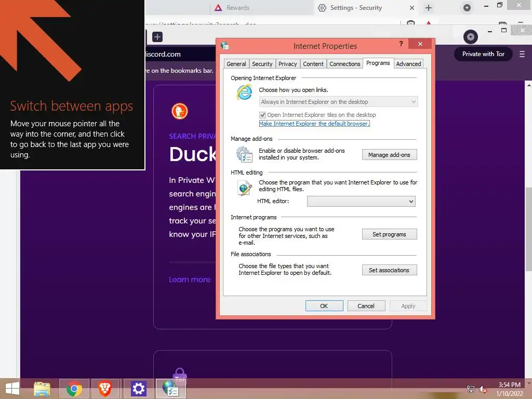
Task: Click the Internet Properties title bar icon
Action: pyautogui.click(x=224, y=46)
